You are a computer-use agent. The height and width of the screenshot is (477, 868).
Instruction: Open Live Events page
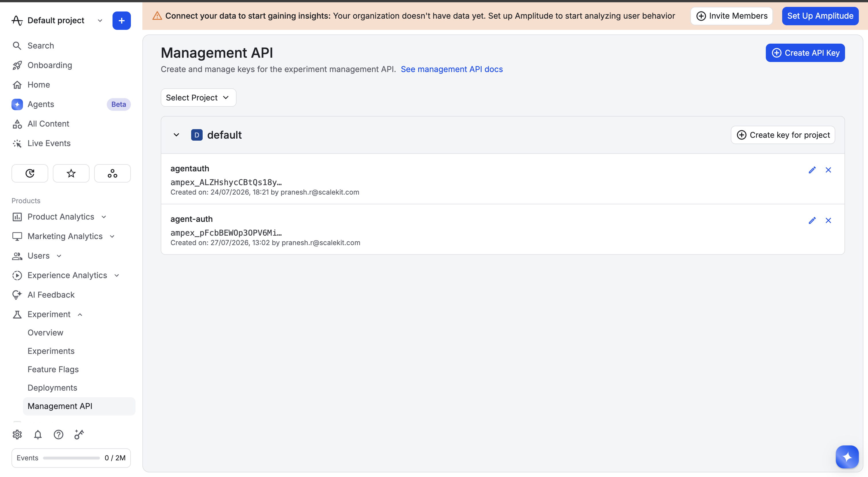(x=49, y=143)
